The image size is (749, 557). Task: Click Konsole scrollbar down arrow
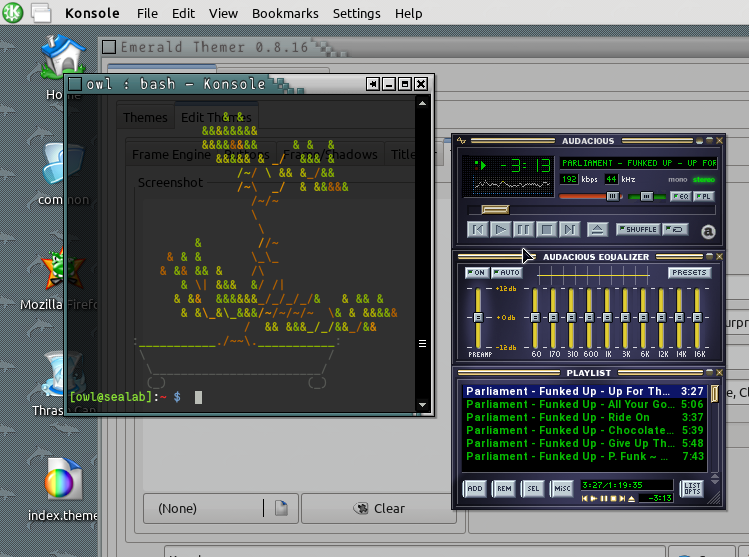click(422, 405)
